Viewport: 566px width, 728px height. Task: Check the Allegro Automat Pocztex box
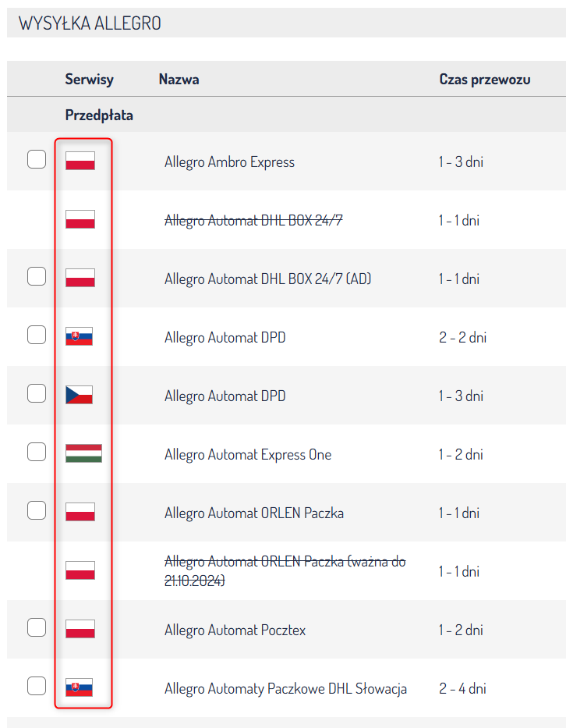[37, 627]
